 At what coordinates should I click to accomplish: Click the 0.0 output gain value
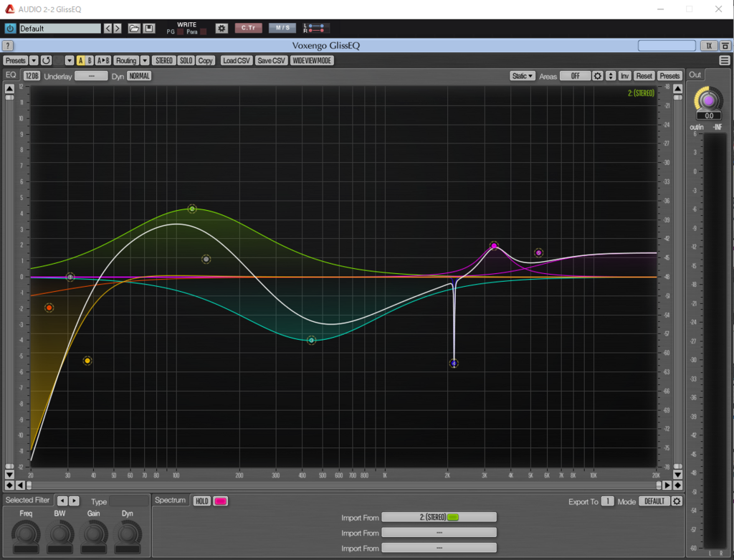(709, 115)
